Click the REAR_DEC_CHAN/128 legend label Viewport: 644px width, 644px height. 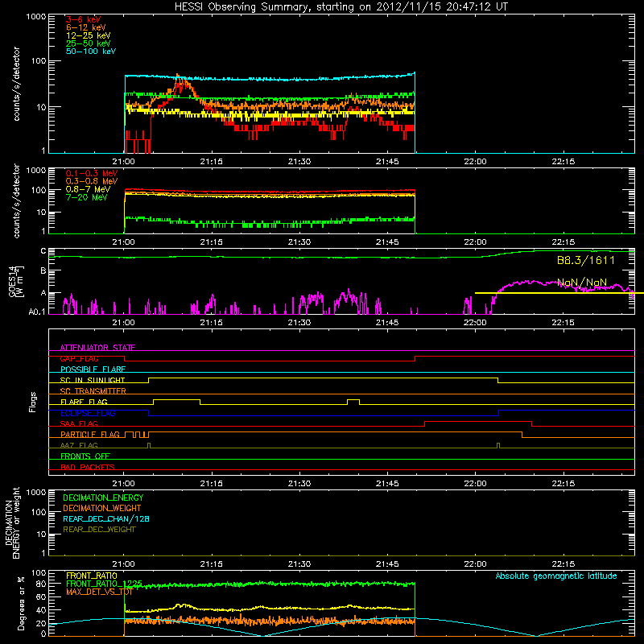point(106,518)
